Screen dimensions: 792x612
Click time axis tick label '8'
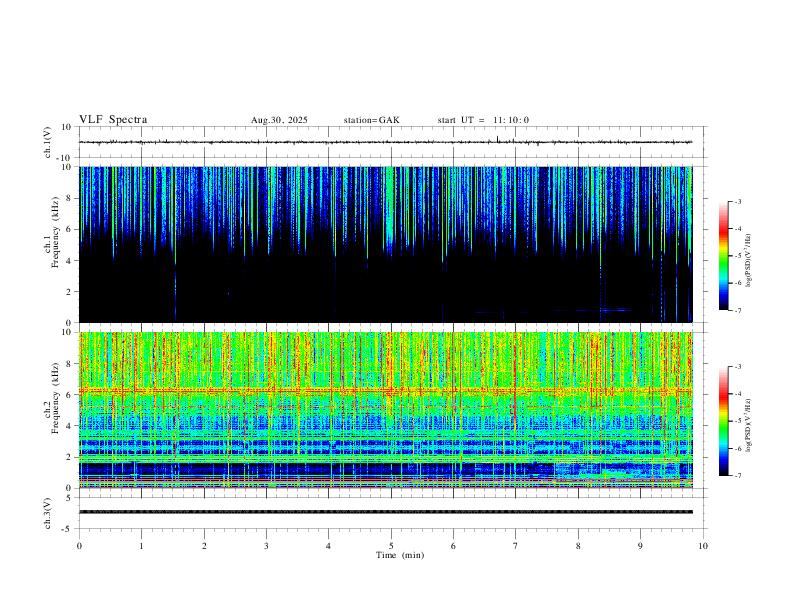coord(578,546)
